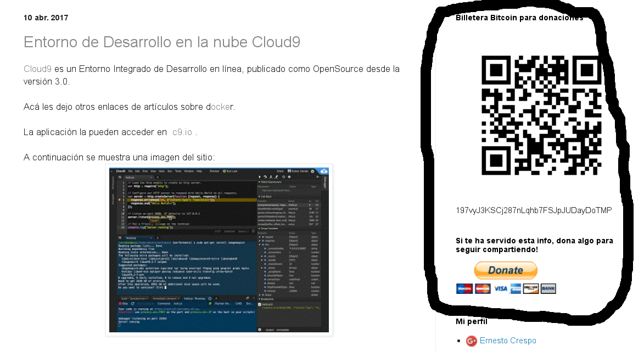Image resolution: width=644 pixels, height=351 pixels.
Task: Click the 'Si te ha servido esta info' message
Action: (534, 245)
